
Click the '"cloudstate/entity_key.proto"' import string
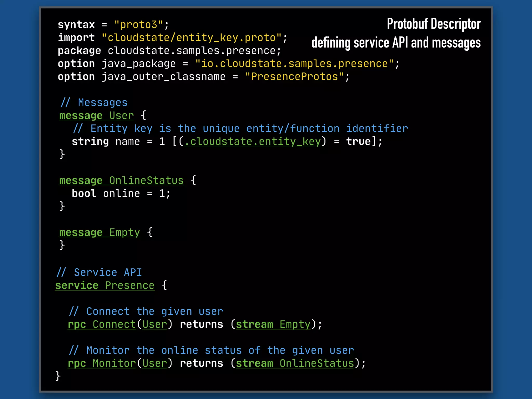[x=192, y=38]
